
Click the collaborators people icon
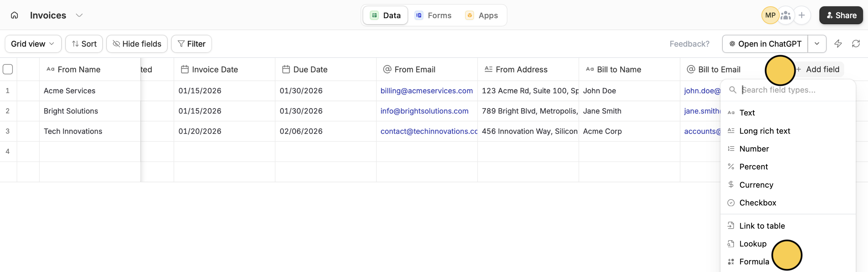(x=785, y=16)
